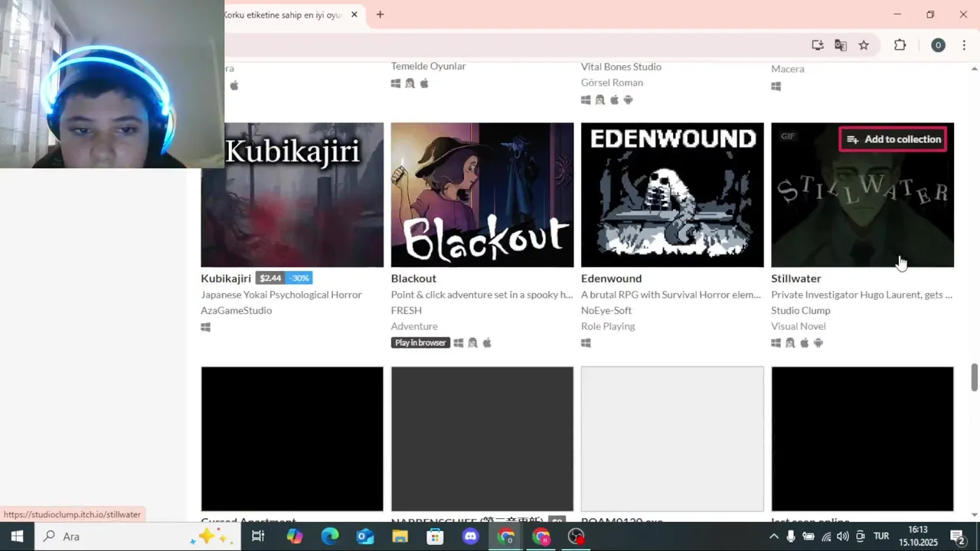
Task: Open the Google Translate page icon
Action: (841, 45)
